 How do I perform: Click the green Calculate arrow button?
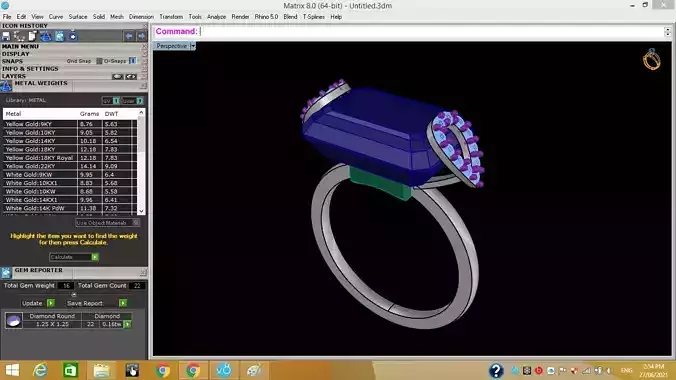[95, 257]
